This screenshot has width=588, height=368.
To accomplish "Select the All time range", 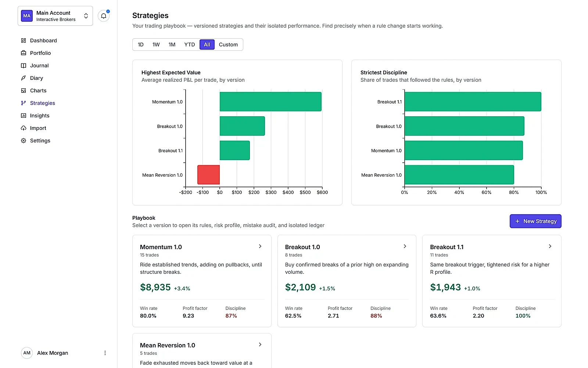I will [x=207, y=45].
